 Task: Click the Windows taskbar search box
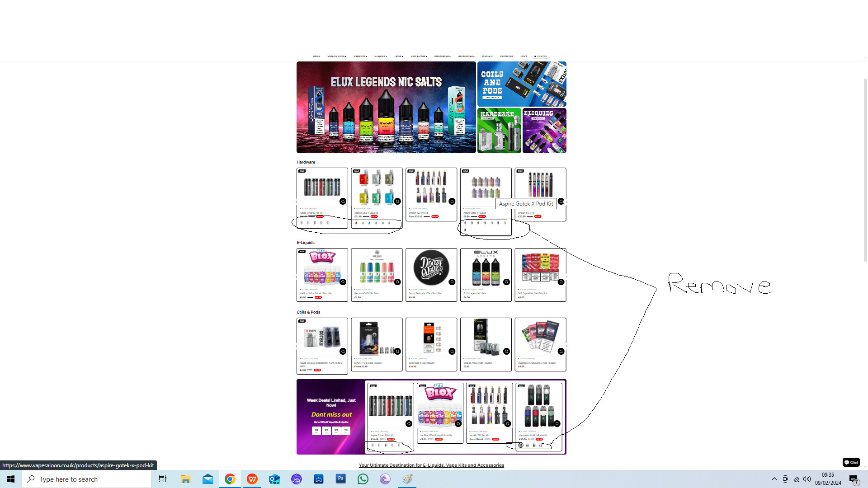87,479
